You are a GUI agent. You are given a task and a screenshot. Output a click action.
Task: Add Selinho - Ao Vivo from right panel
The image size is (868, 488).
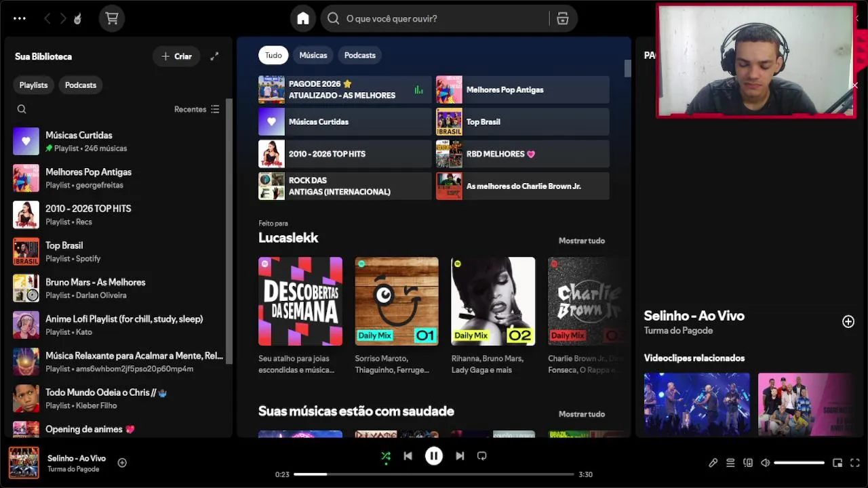848,321
